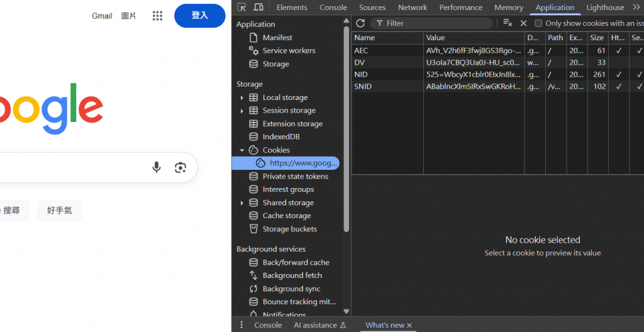The width and height of the screenshot is (644, 332).
Task: Click the 登入 sign-in button
Action: (199, 16)
